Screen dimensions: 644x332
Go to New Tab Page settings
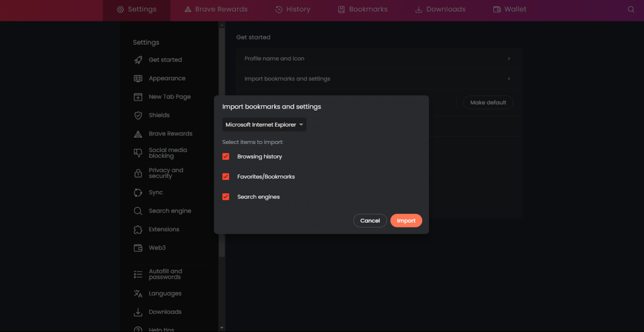(169, 97)
